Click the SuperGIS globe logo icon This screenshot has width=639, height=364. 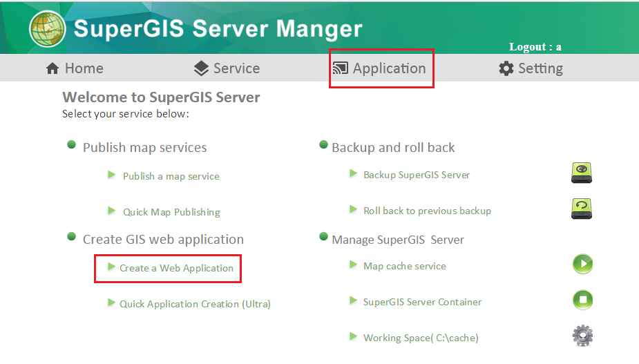[47, 28]
